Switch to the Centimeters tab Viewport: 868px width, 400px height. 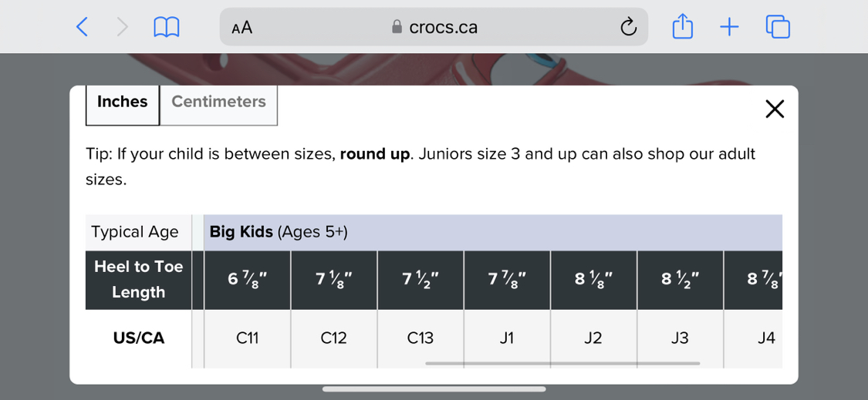[218, 102]
